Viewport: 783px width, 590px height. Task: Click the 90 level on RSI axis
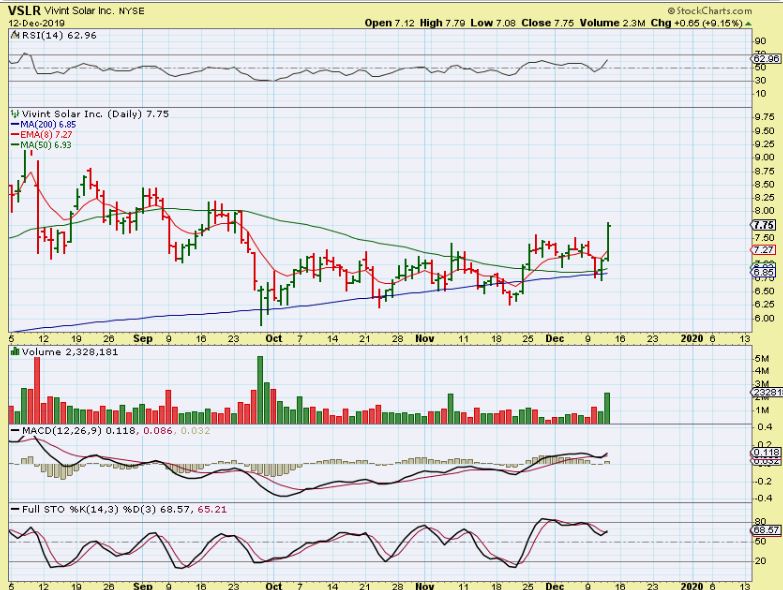tap(761, 41)
